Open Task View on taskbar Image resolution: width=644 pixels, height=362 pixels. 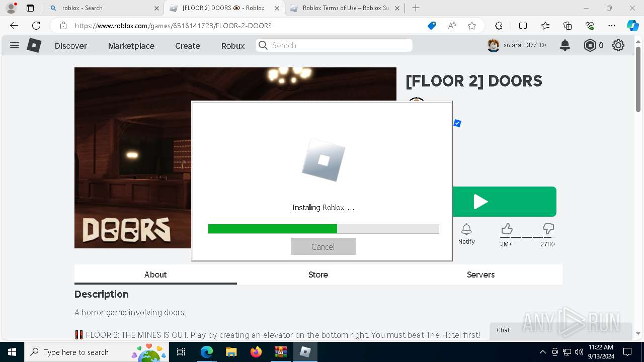coord(181,352)
